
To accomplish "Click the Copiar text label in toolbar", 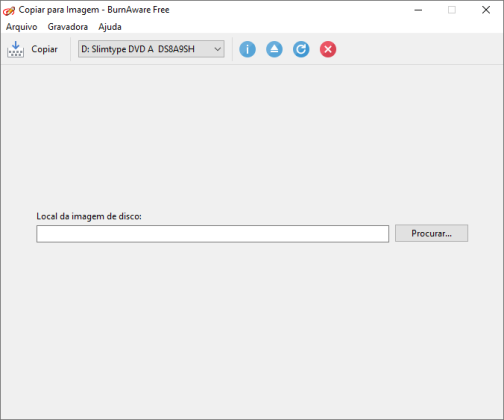I will 44,49.
